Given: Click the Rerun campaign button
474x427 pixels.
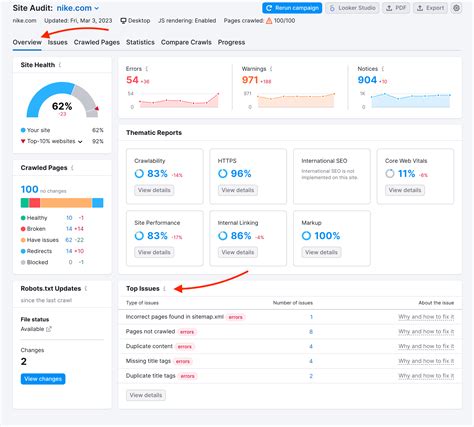Looking at the screenshot, I should pyautogui.click(x=292, y=8).
